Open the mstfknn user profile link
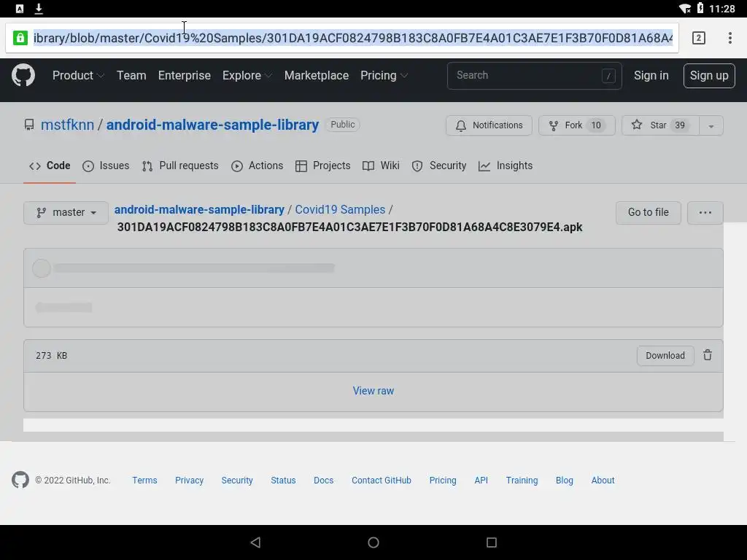 tap(67, 125)
